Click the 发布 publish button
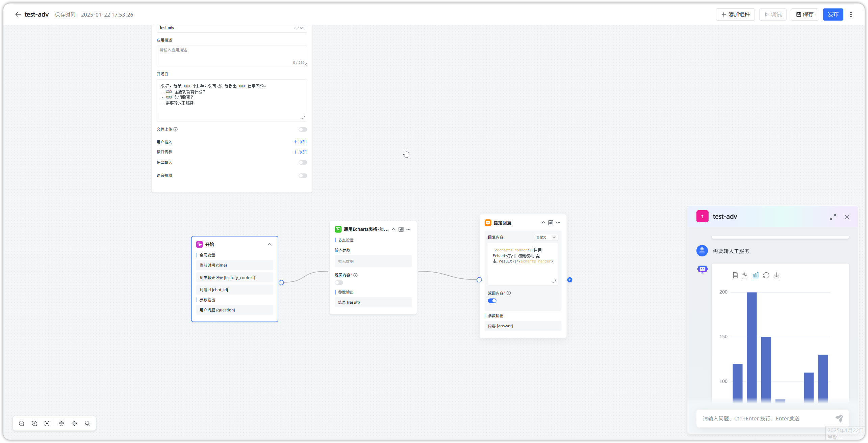Image resolution: width=868 pixels, height=443 pixels. pyautogui.click(x=833, y=15)
